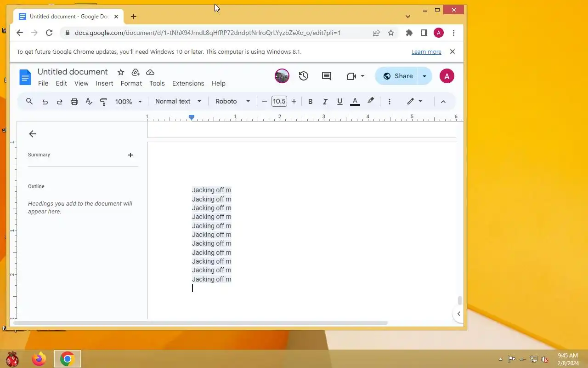This screenshot has width=588, height=368.
Task: Open the Roboto font dropdown
Action: tap(232, 101)
